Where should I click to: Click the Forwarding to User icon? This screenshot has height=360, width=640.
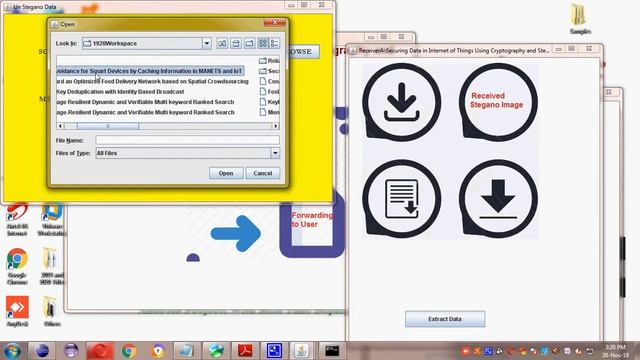(x=312, y=224)
